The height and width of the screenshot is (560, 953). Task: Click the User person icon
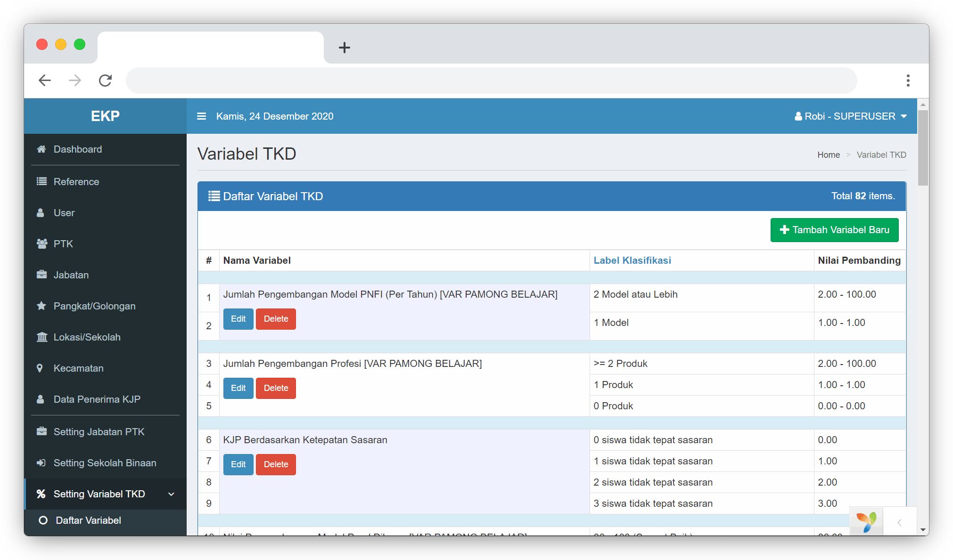coord(41,213)
